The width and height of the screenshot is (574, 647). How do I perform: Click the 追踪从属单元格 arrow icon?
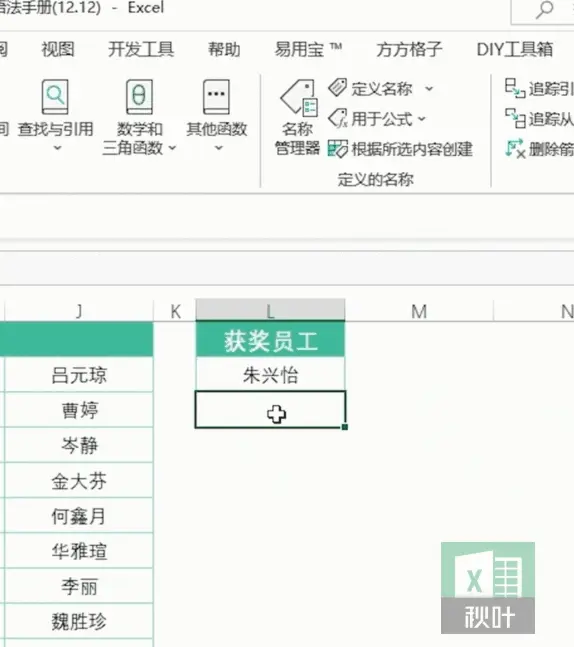[x=515, y=118]
